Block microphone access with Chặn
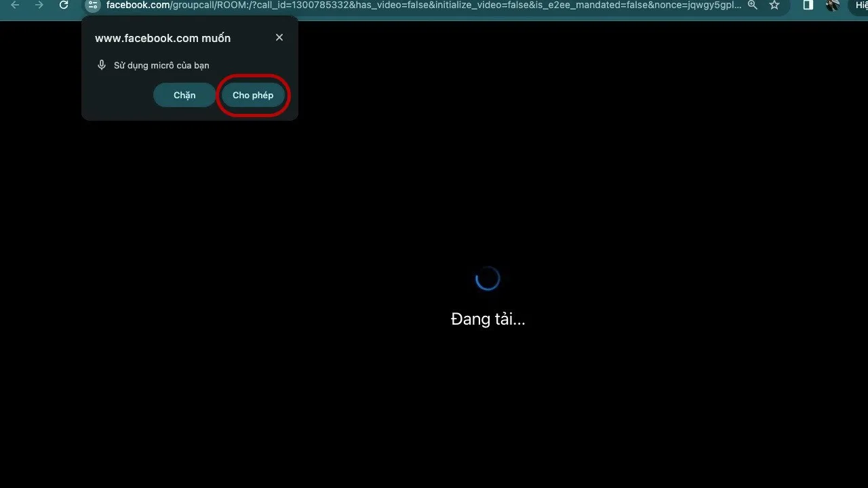This screenshot has height=488, width=868. pyautogui.click(x=184, y=95)
